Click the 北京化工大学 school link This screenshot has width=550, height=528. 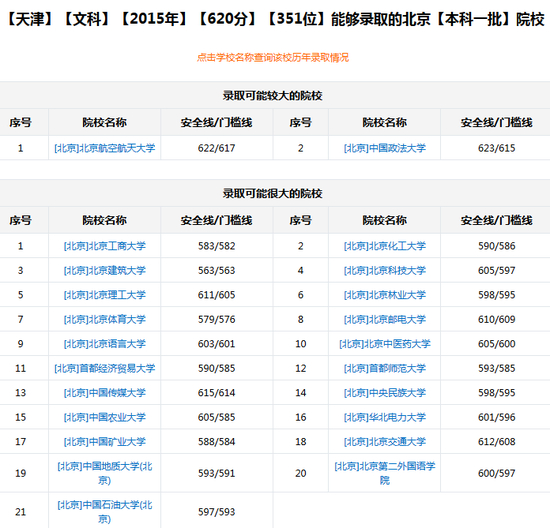pyautogui.click(x=384, y=246)
